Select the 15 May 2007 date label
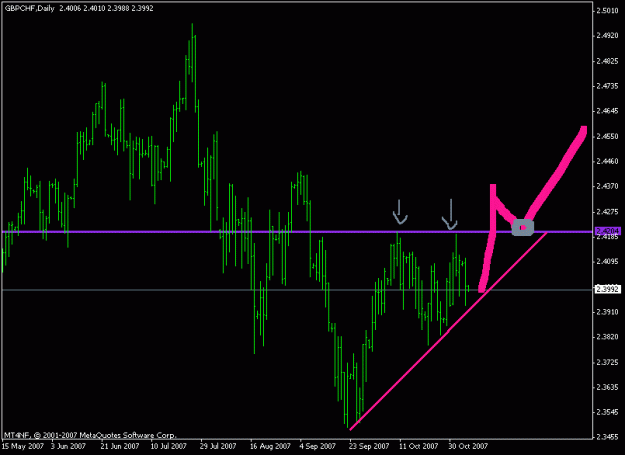Screen dimensions: 625x455 click(22, 446)
